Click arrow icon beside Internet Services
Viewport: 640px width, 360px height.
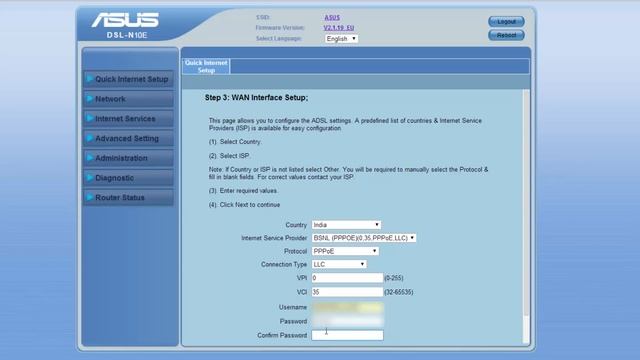(x=89, y=118)
